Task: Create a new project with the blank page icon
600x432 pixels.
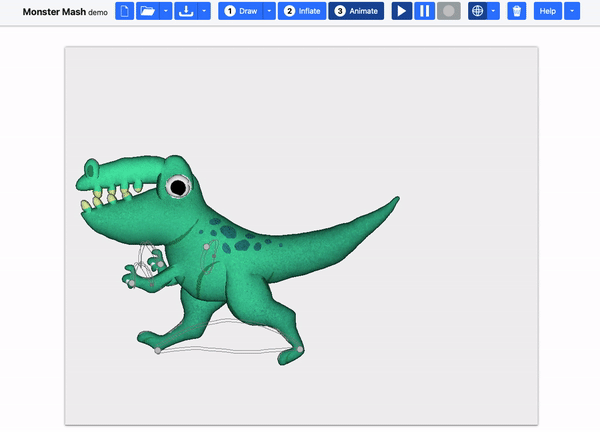Action: [x=124, y=11]
